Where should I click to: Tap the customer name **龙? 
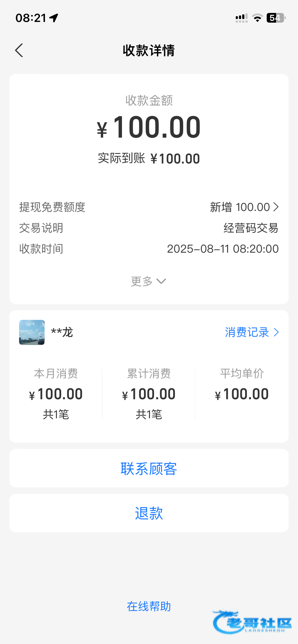click(62, 332)
